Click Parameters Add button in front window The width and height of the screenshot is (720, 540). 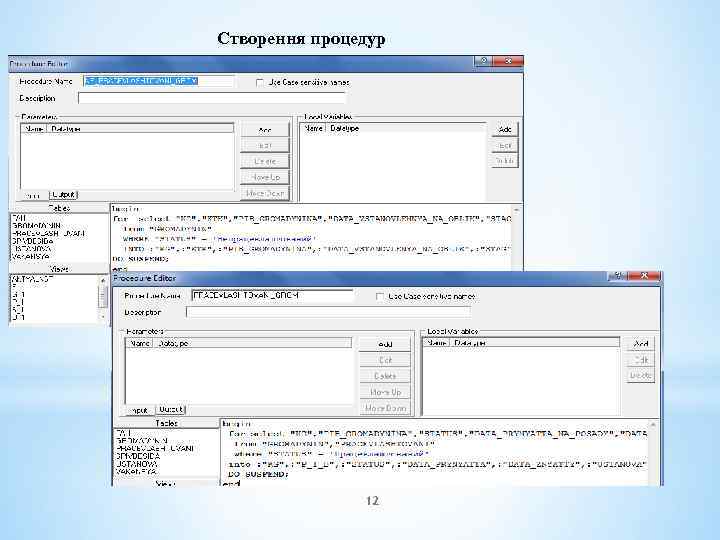click(x=385, y=344)
